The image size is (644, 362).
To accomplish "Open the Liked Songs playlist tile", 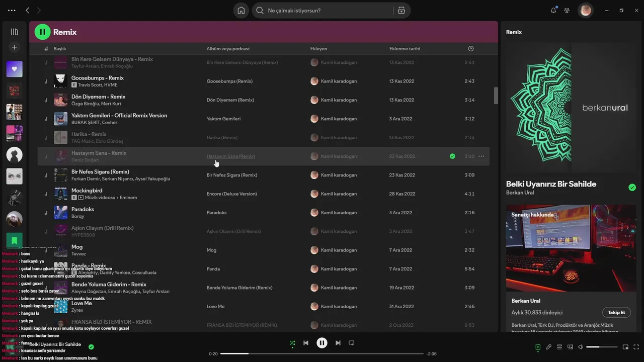I will click(x=14, y=69).
